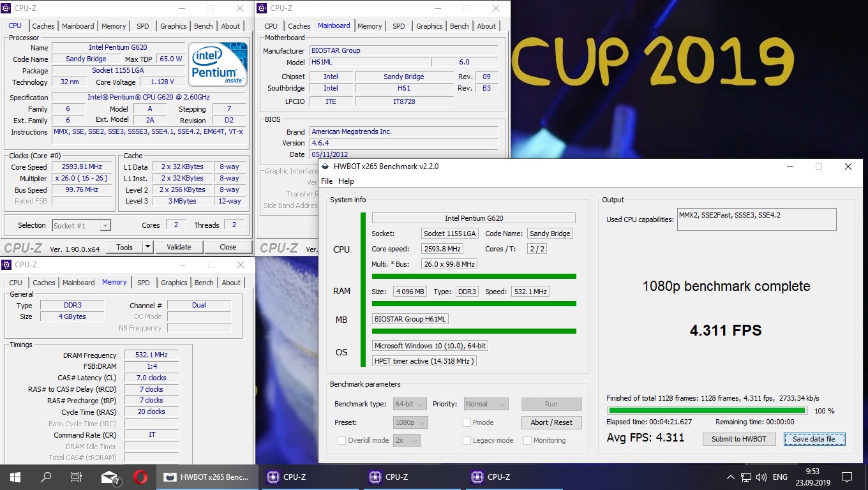The height and width of the screenshot is (490, 868).
Task: Open HWBOT File menu
Action: (327, 181)
